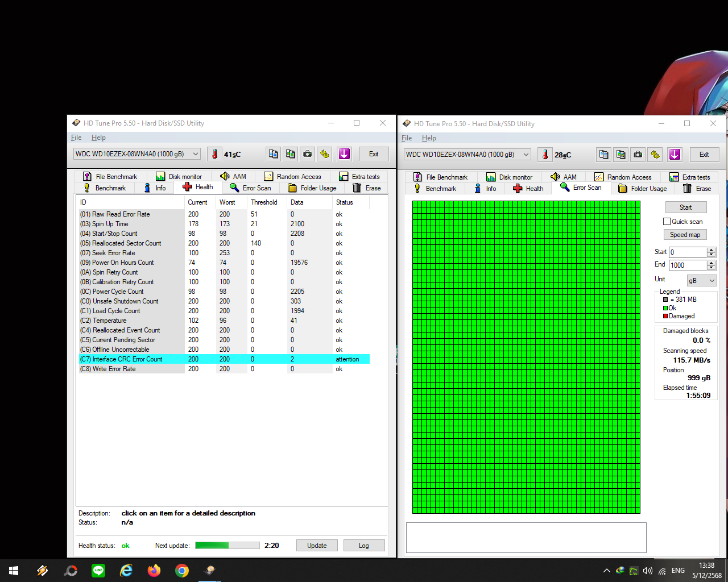Click the copy screenshot icon in right window
This screenshot has width=728, height=582.
pos(621,155)
